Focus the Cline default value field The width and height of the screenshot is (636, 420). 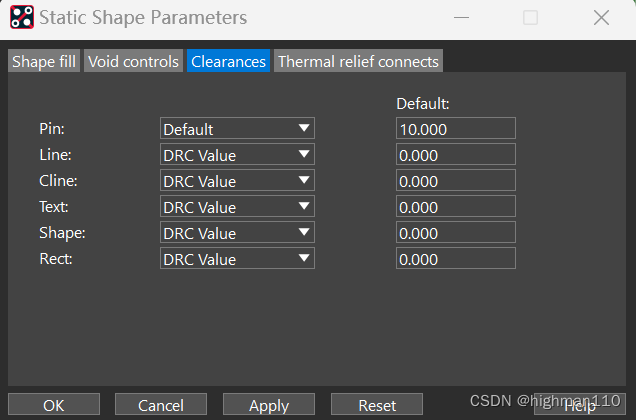click(455, 181)
